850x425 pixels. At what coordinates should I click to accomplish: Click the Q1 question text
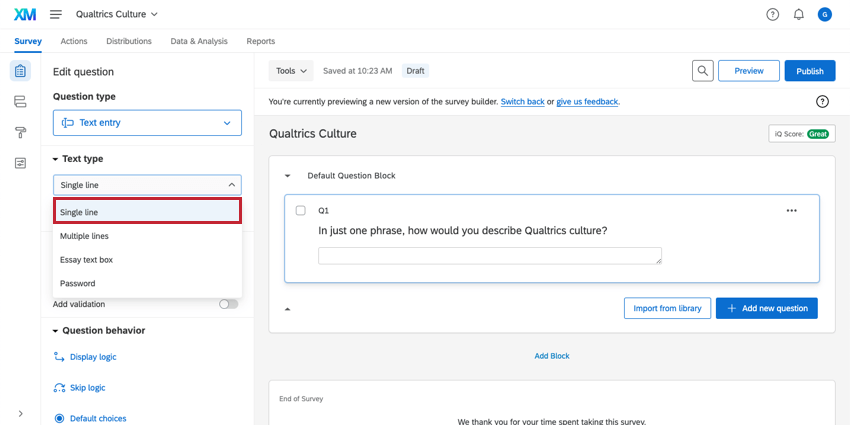tap(462, 231)
